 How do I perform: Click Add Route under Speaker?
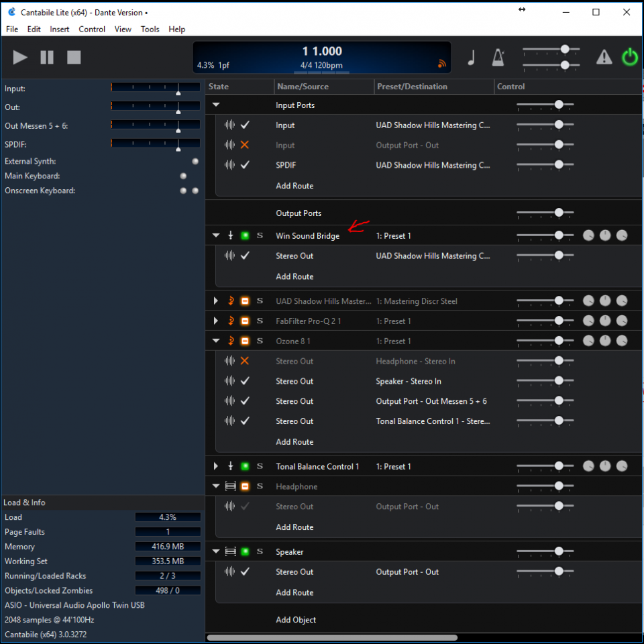coord(294,592)
